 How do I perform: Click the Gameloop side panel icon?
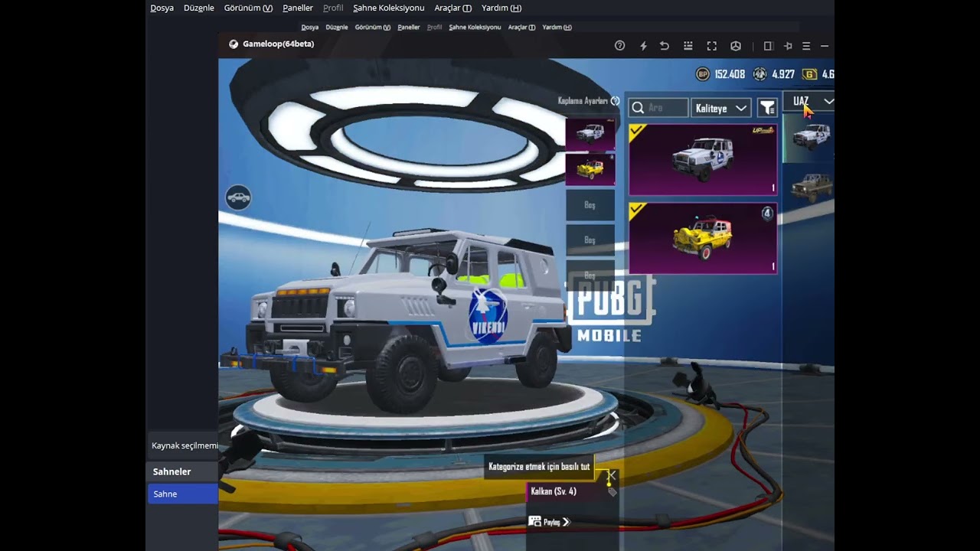[x=768, y=46]
